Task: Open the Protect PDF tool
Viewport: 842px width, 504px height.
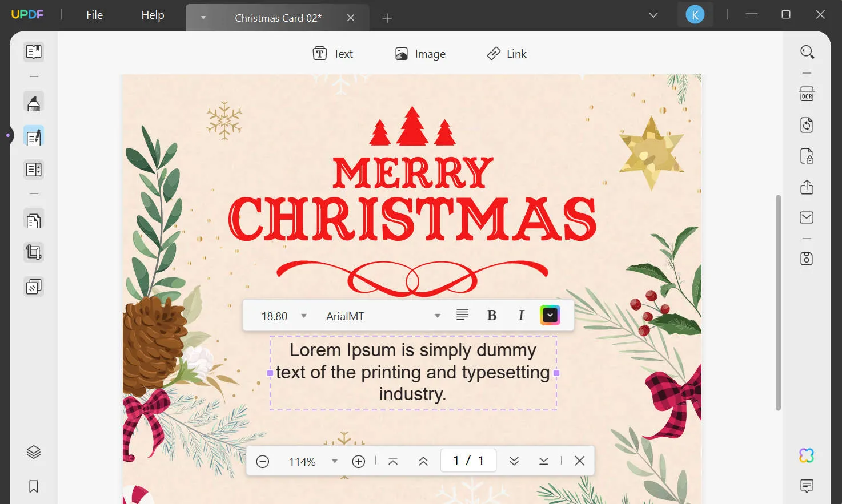Action: pos(807,156)
